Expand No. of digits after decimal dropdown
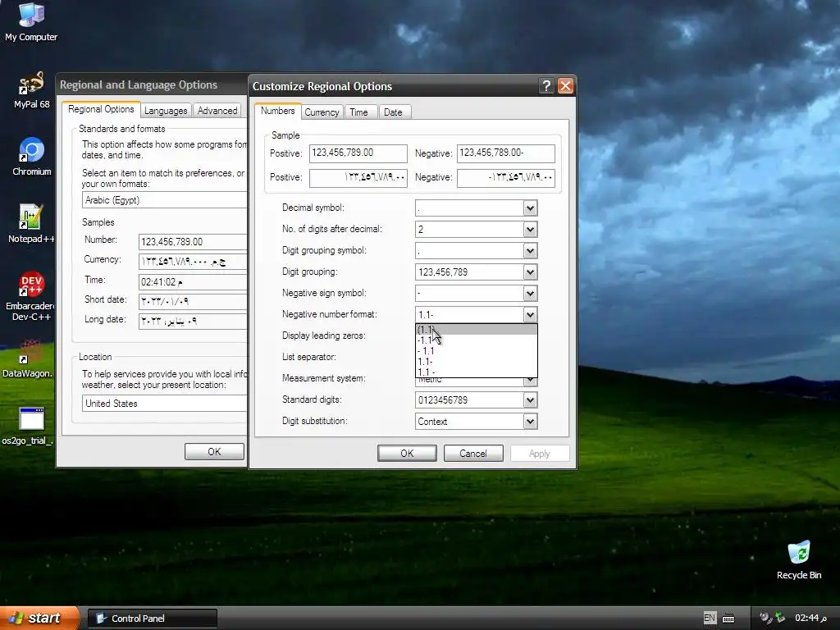840x630 pixels. 530,230
